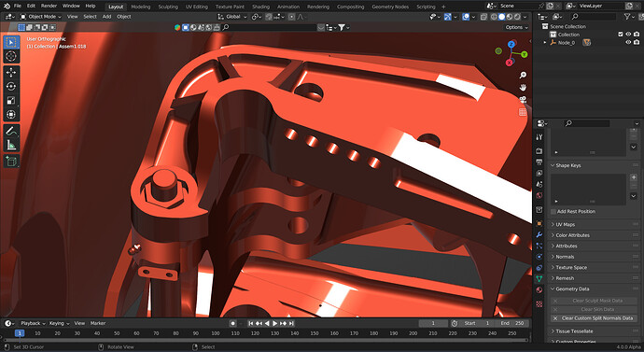
Task: Jump to the timeline end frame
Action: (x=291, y=324)
